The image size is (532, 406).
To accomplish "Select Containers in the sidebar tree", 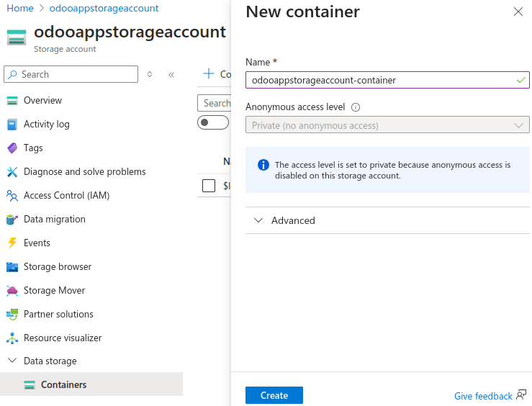I will pos(63,384).
